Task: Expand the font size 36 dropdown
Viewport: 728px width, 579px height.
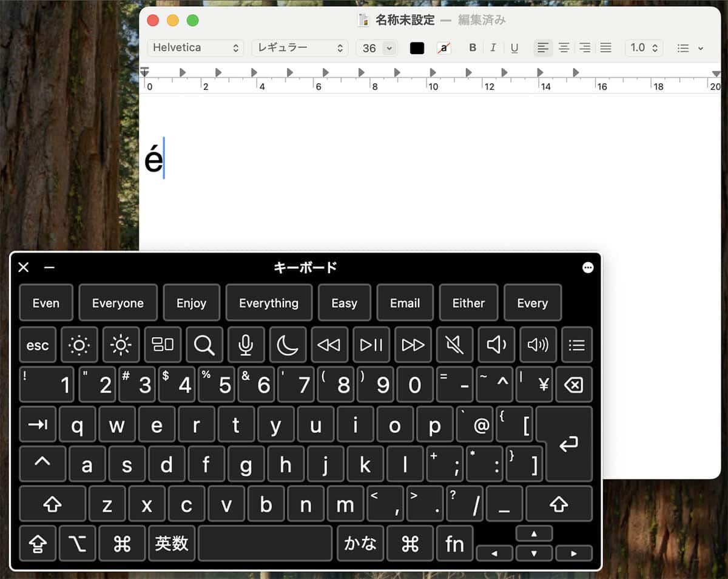Action: pyautogui.click(x=389, y=48)
